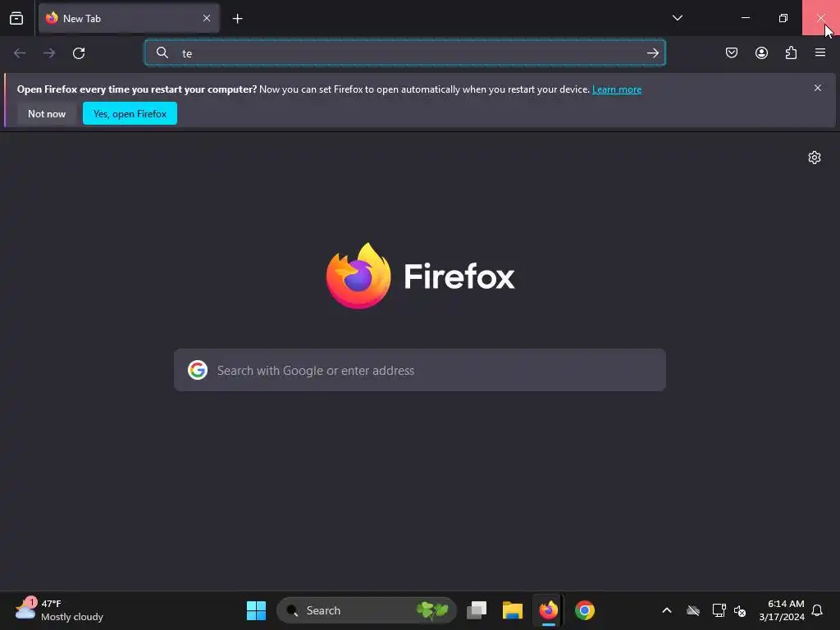The height and width of the screenshot is (630, 840).
Task: Click the OneDrive cloud tray icon
Action: [x=693, y=610]
